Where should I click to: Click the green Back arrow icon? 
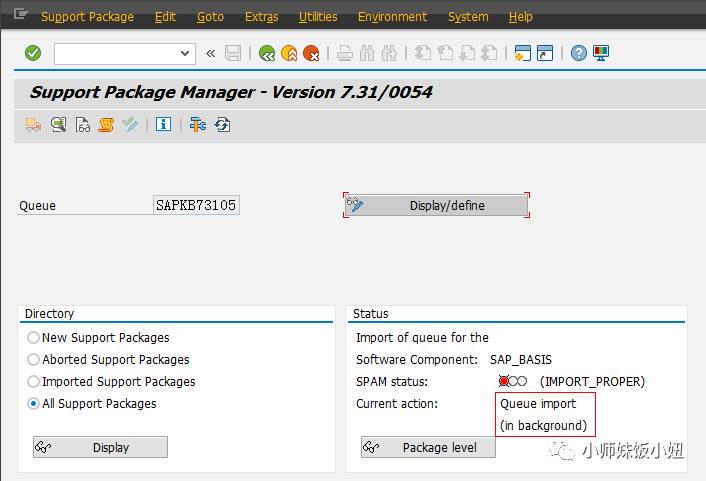[x=266, y=53]
